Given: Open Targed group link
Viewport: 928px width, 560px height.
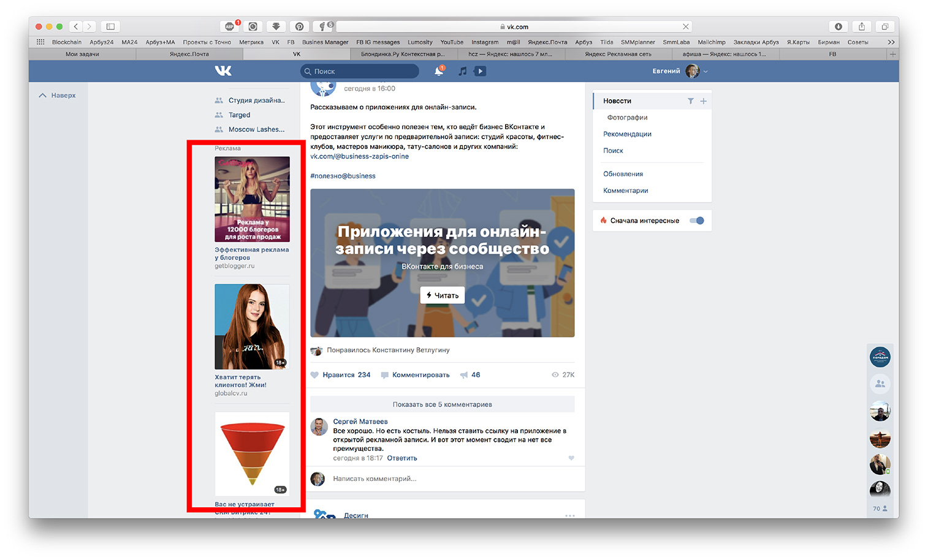Looking at the screenshot, I should pos(239,115).
